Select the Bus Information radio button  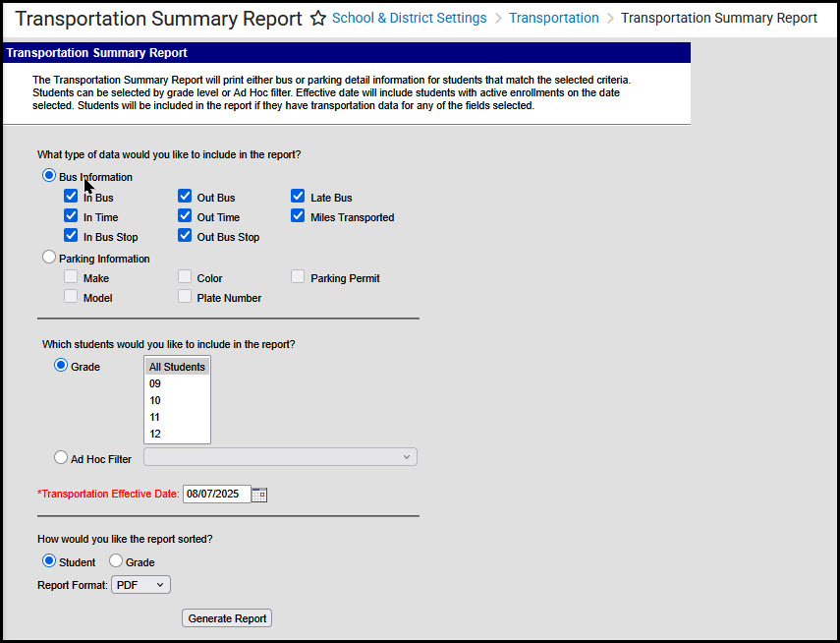[49, 175]
